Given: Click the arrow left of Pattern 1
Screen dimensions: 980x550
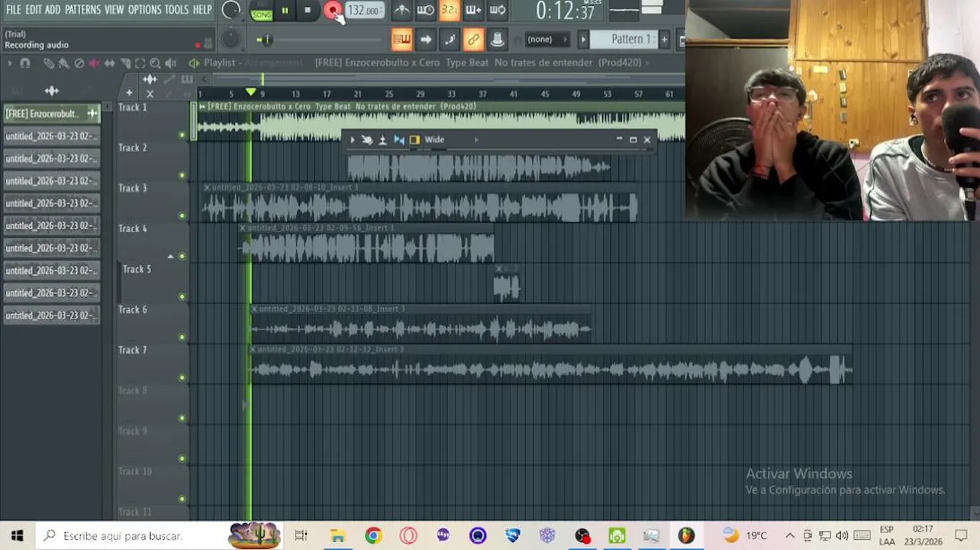Looking at the screenshot, I should point(583,39).
